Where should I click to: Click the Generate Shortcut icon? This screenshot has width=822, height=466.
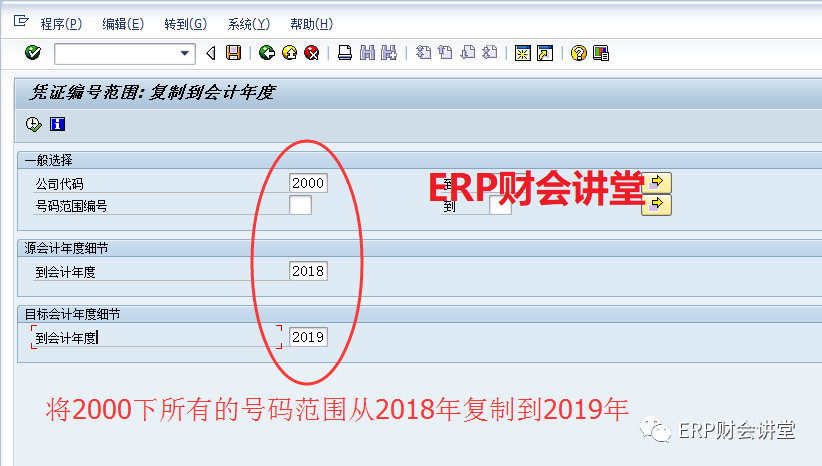pos(545,53)
